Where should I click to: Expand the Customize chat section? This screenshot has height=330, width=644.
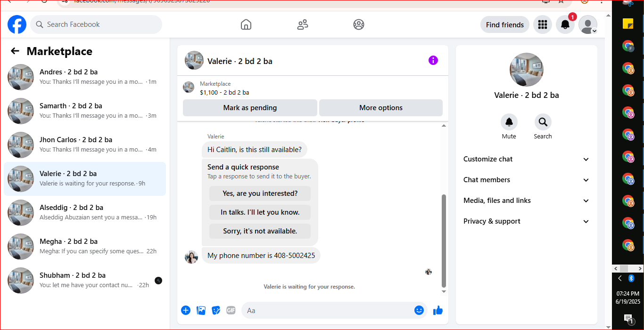point(527,159)
